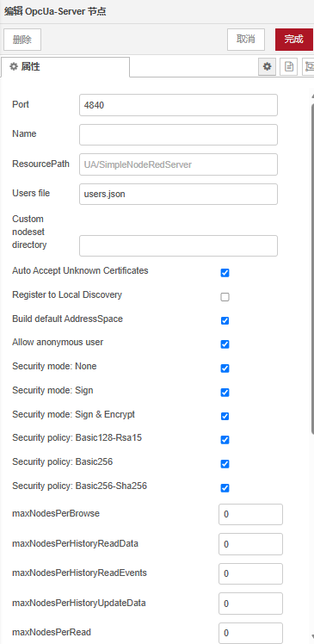The image size is (314, 644).
Task: Click the Name input field
Action: pos(178,134)
